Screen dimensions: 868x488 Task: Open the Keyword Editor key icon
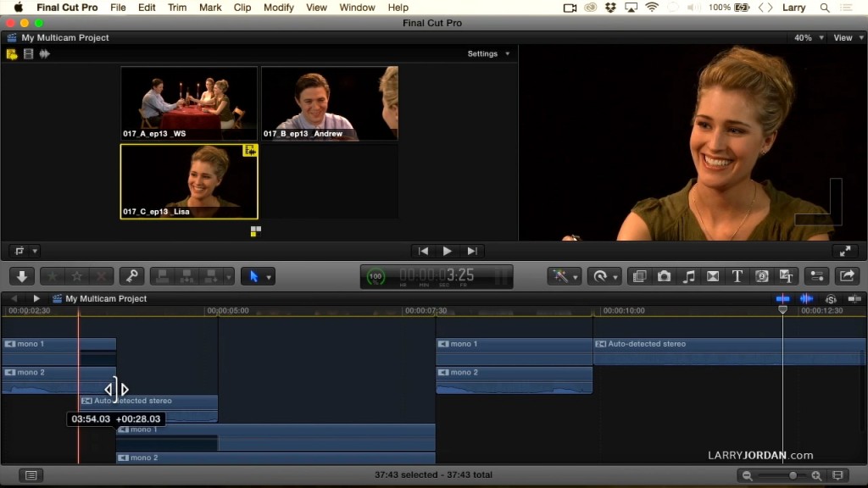coord(130,276)
